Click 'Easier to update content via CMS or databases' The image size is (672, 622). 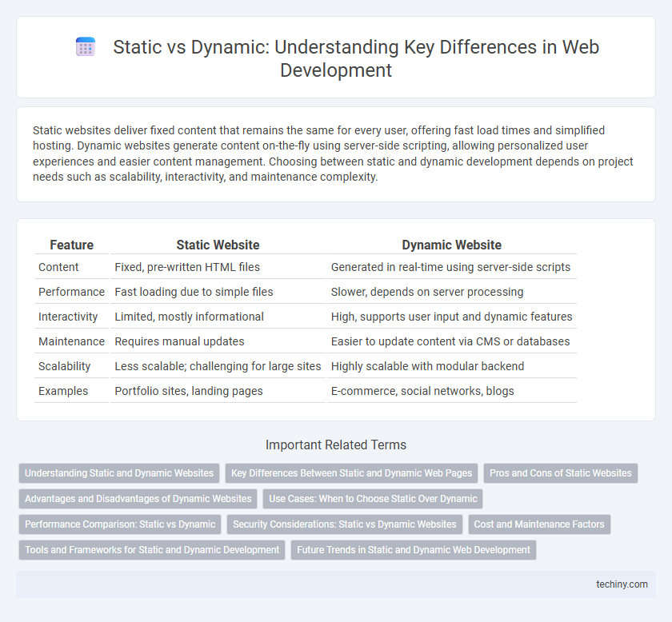(450, 341)
